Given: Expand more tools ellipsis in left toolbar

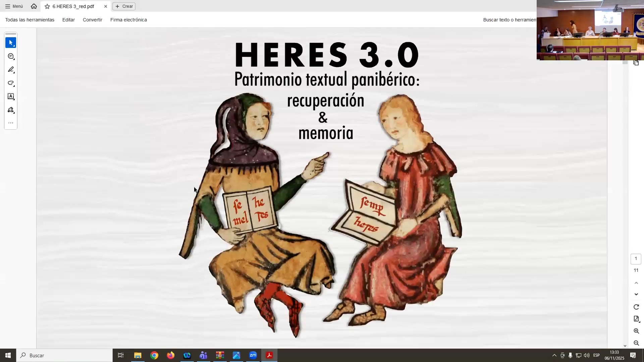Looking at the screenshot, I should tap(11, 123).
